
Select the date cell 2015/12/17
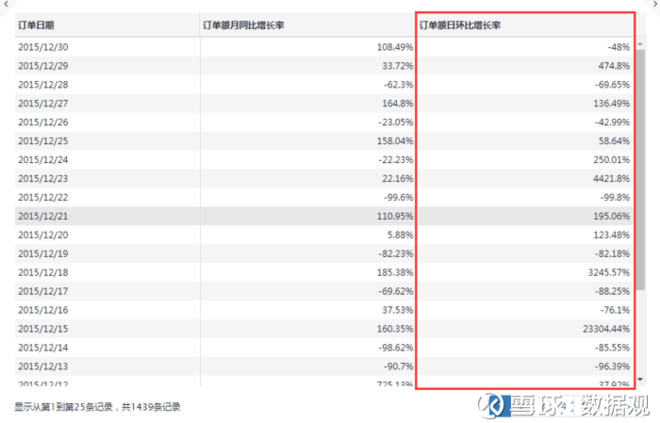coord(43,291)
